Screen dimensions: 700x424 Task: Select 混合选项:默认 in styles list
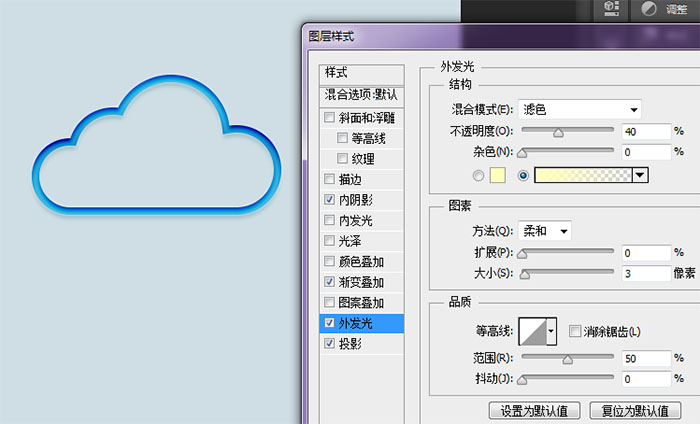[362, 95]
